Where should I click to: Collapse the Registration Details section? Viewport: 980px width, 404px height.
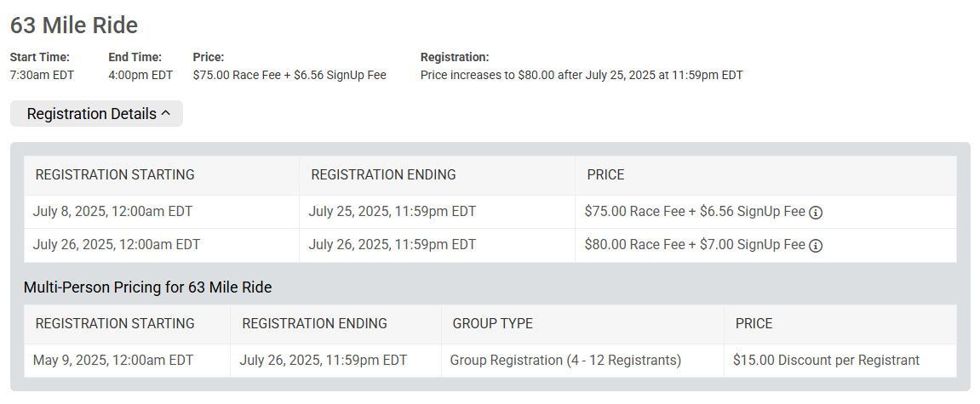(x=96, y=114)
